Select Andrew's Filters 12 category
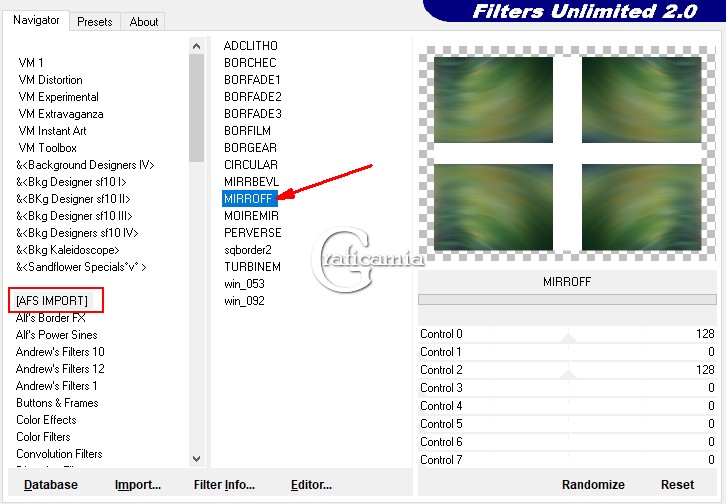 point(60,369)
